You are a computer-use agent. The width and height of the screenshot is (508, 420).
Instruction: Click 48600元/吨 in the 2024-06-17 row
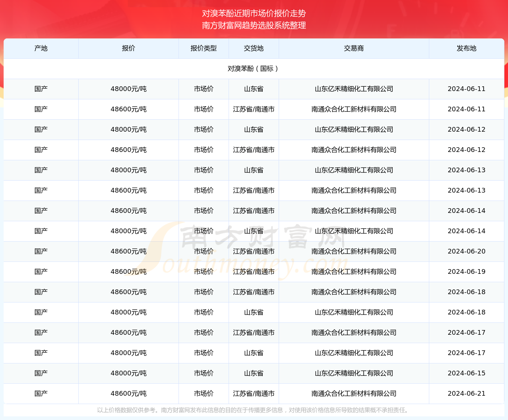[128, 333]
